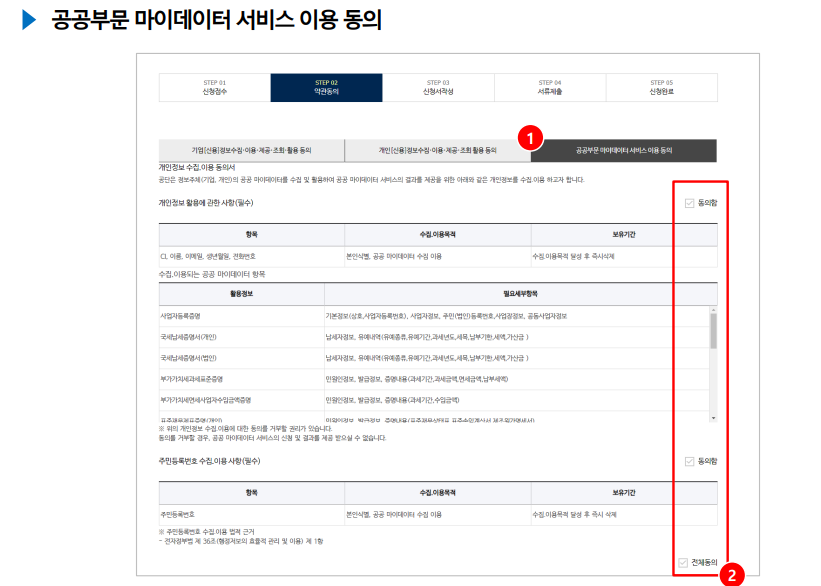This screenshot has height=586, width=821.
Task: Click the data list scrollbar thumb
Action: tap(713, 331)
